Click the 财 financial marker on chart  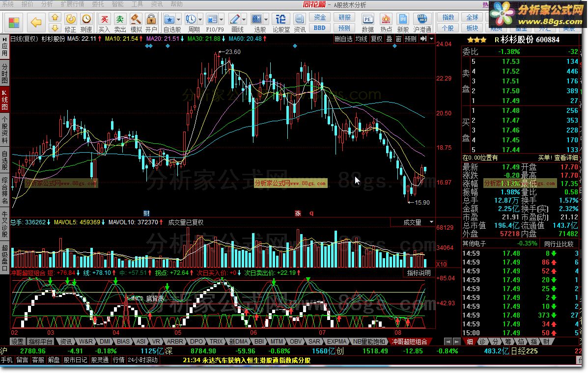point(146,213)
